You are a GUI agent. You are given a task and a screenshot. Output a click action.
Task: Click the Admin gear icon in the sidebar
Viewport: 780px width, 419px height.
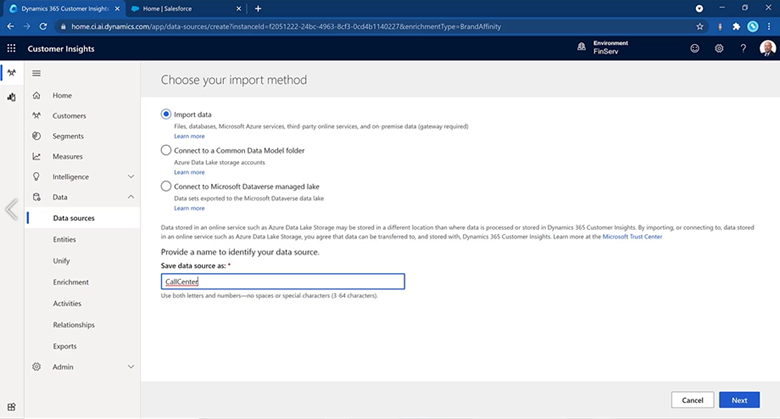coord(36,367)
